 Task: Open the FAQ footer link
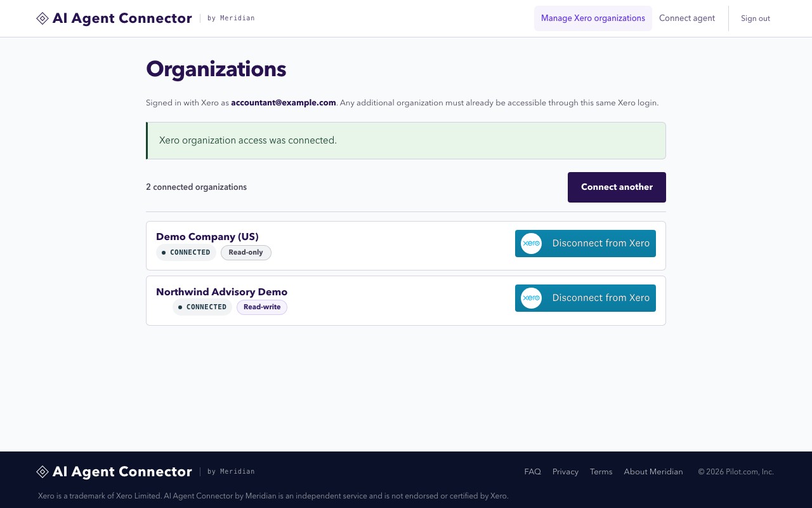pos(533,472)
